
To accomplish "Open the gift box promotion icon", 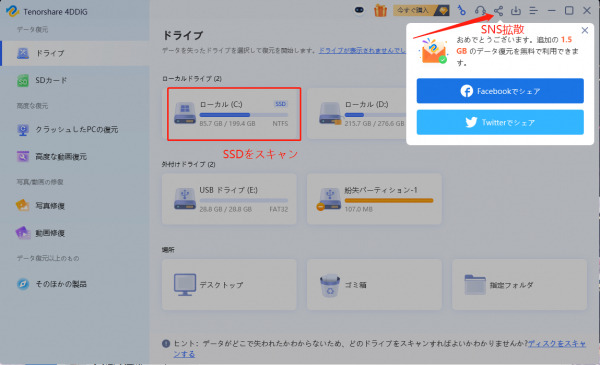I will coord(380,10).
